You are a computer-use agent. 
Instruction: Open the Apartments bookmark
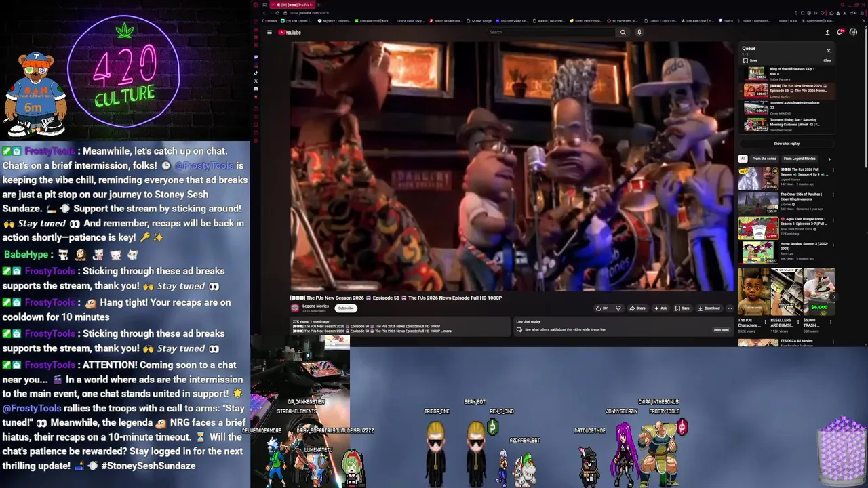pyautogui.click(x=818, y=21)
